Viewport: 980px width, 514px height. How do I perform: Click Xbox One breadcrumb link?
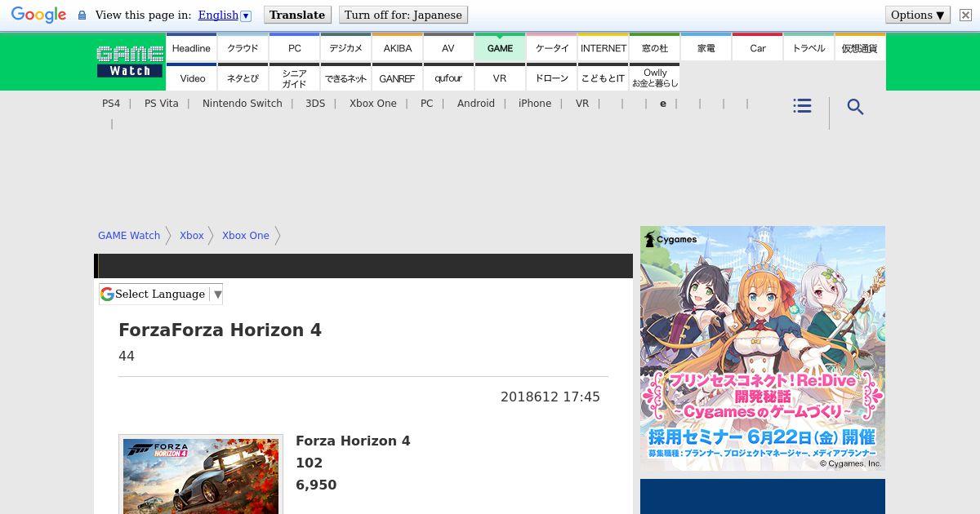tap(246, 236)
